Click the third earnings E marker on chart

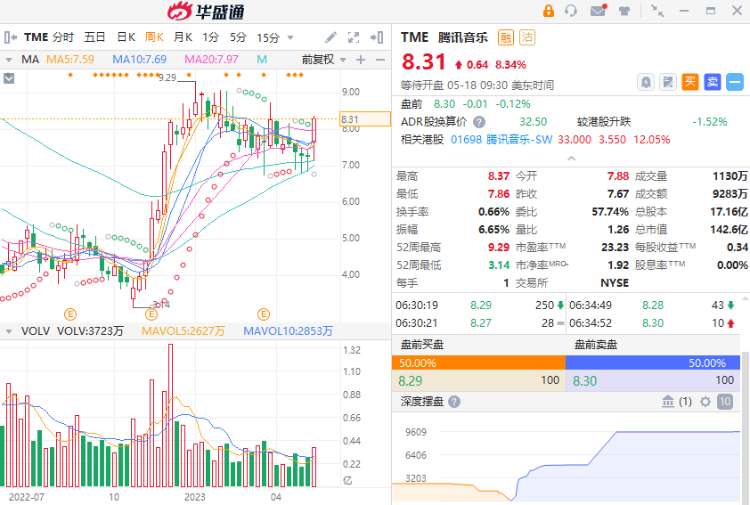coord(264,314)
